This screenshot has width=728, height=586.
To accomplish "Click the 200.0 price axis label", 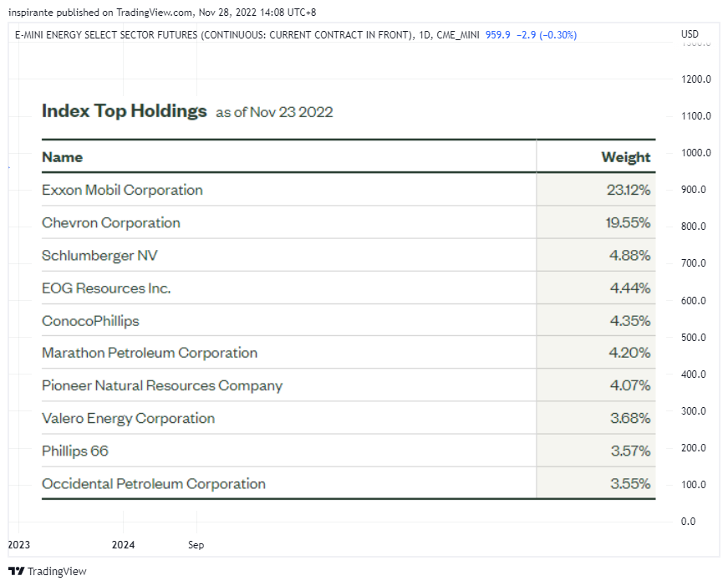I will pos(693,448).
